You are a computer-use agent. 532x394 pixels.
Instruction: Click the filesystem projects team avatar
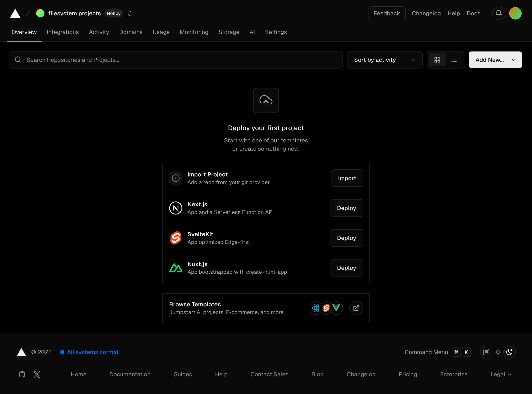(40, 13)
